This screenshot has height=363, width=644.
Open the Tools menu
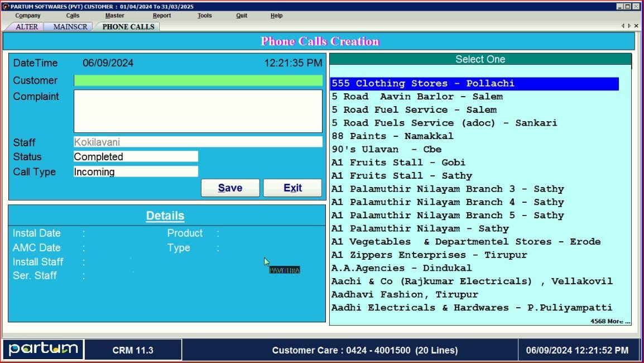tap(204, 16)
